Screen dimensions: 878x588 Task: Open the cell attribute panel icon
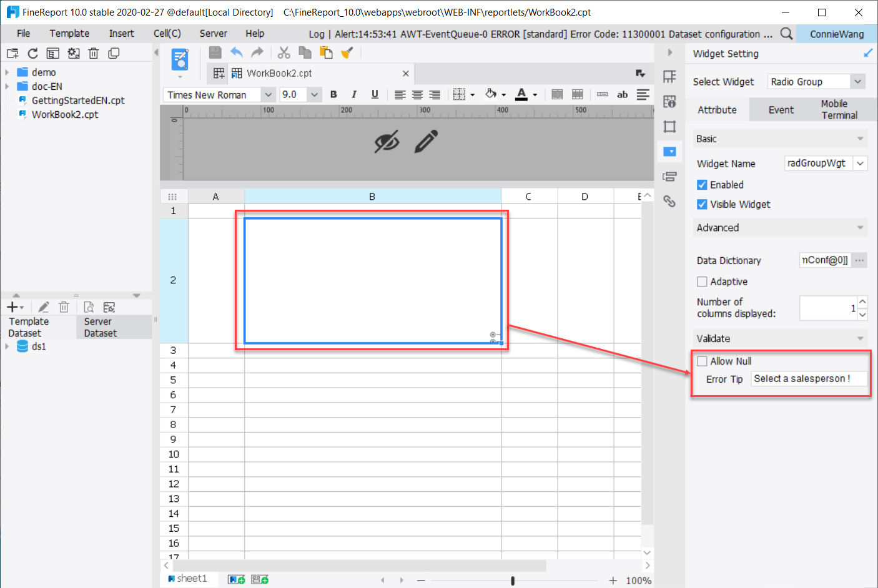tap(669, 102)
